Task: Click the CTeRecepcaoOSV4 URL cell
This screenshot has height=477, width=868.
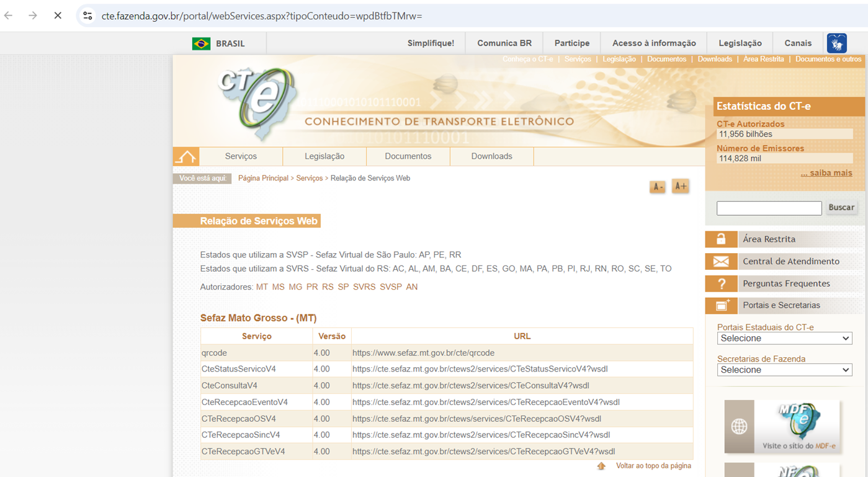Action: tap(522, 419)
